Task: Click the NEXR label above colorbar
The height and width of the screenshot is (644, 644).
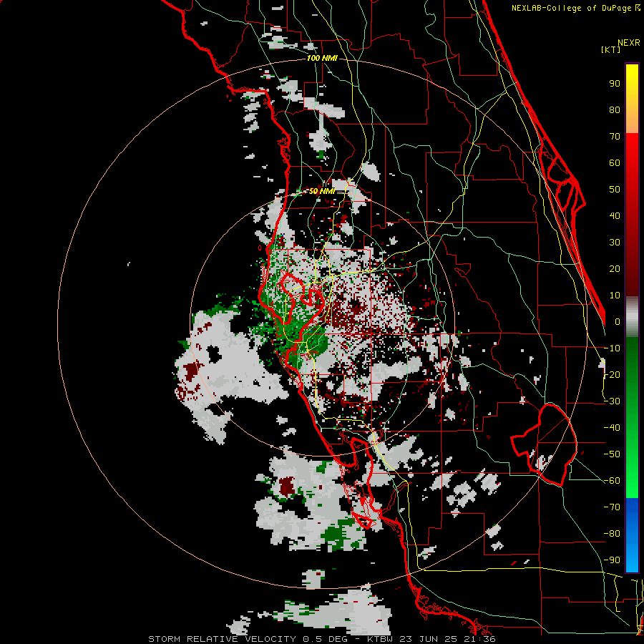Action: [x=629, y=43]
